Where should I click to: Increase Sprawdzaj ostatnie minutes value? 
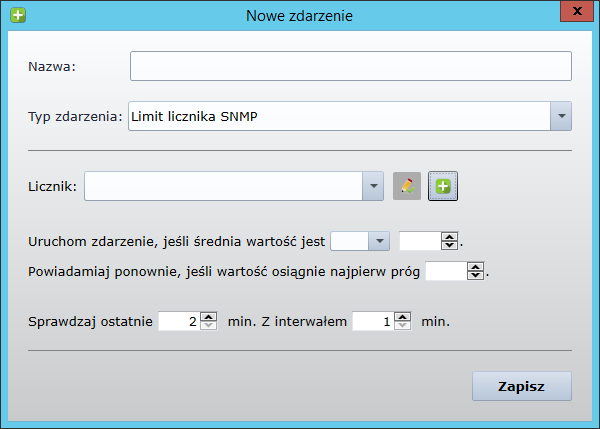point(209,317)
